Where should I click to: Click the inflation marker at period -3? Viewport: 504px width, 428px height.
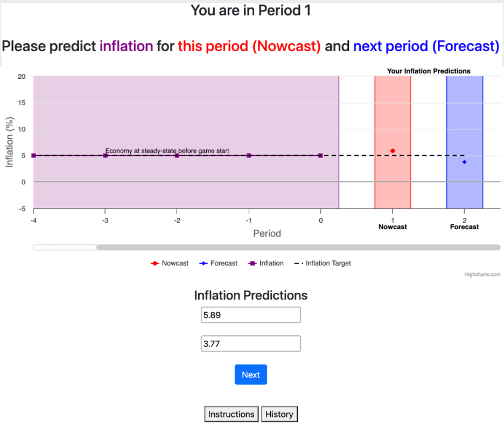(106, 155)
